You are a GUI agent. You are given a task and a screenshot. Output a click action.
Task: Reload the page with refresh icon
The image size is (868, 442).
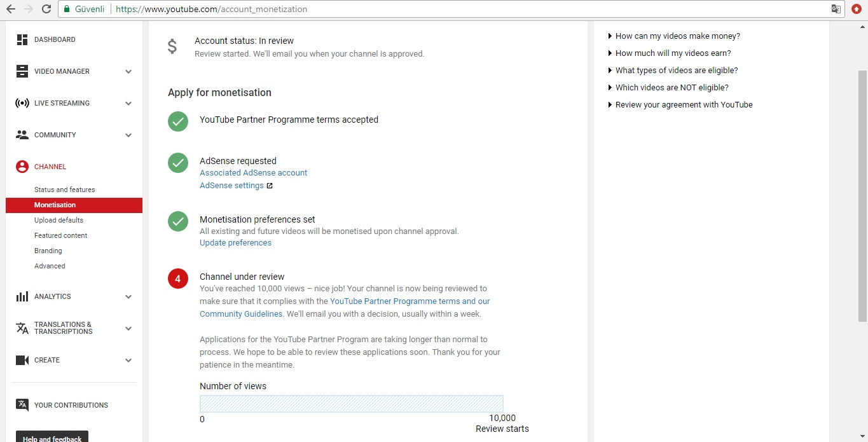tap(46, 9)
